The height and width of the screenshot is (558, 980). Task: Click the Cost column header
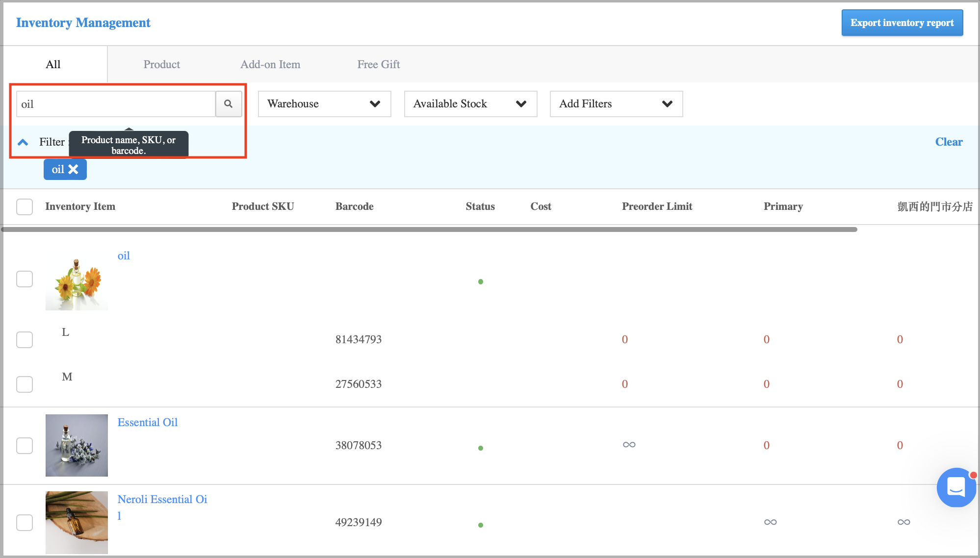coord(541,206)
